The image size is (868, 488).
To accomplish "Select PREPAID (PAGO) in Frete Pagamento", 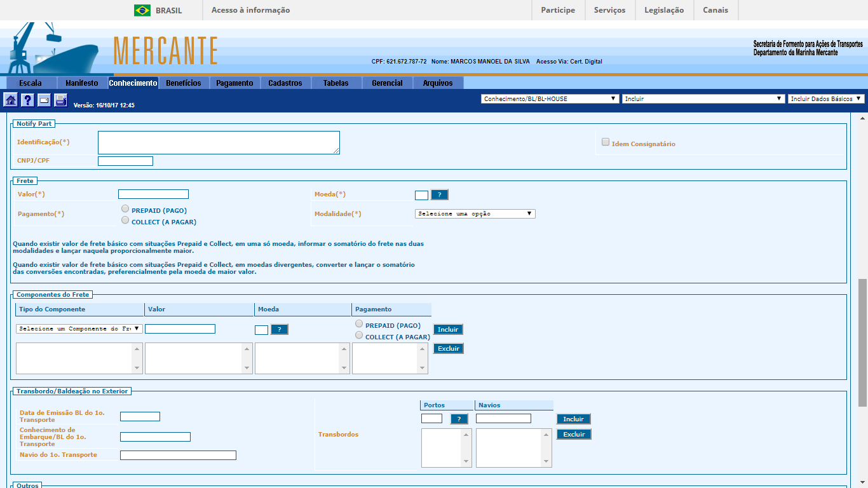I will point(125,209).
